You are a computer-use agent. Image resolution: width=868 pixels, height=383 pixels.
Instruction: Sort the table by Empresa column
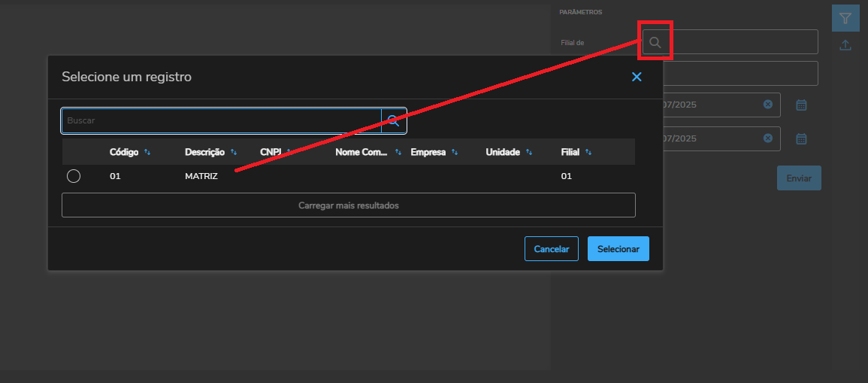pyautogui.click(x=455, y=153)
